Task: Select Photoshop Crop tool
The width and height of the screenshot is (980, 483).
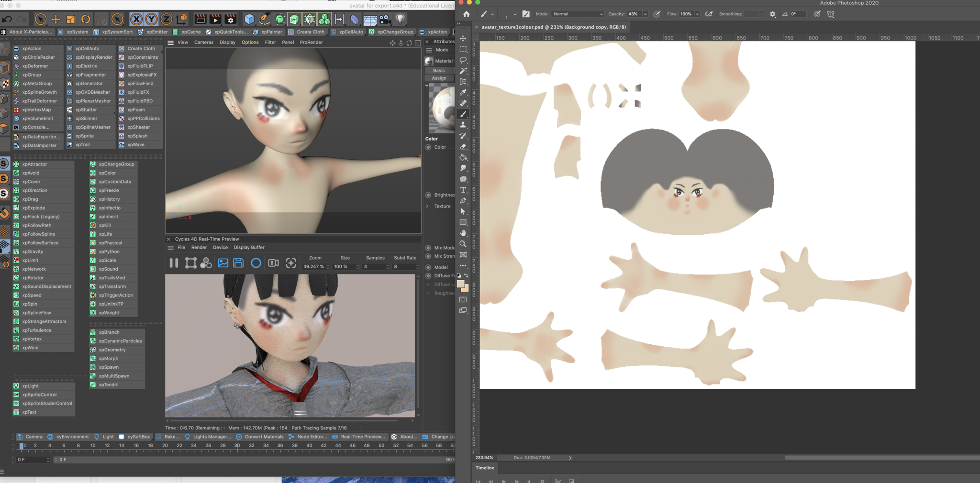Action: pyautogui.click(x=463, y=81)
